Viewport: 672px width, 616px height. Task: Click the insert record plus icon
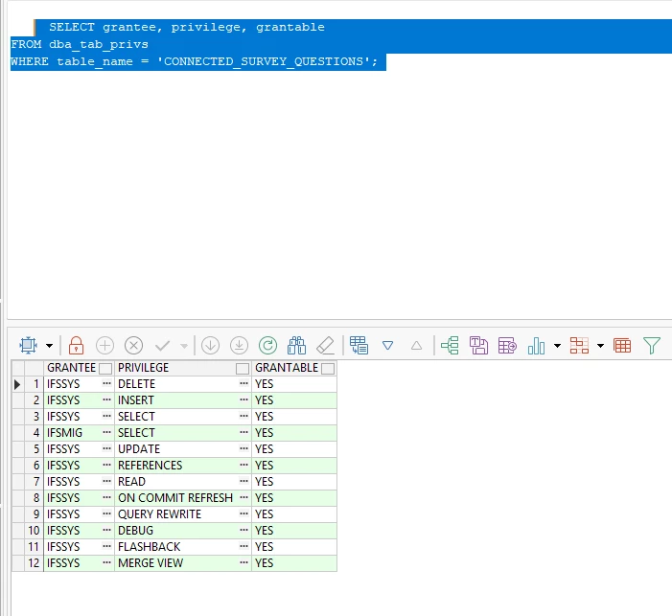pyautogui.click(x=104, y=345)
